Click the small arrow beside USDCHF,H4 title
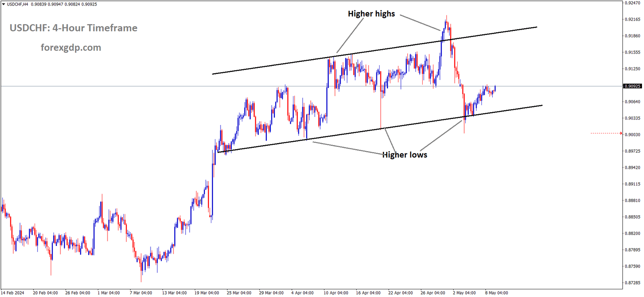The image size is (644, 297). 4,4
